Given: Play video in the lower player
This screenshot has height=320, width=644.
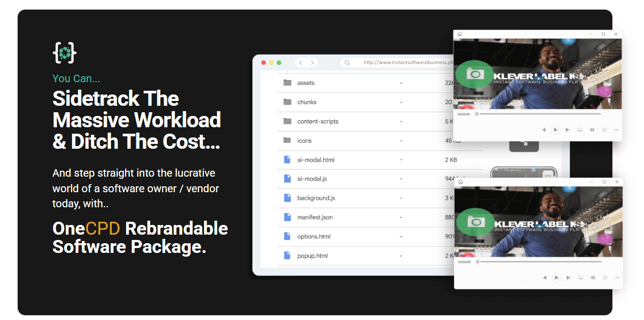Looking at the screenshot, I should point(557,278).
